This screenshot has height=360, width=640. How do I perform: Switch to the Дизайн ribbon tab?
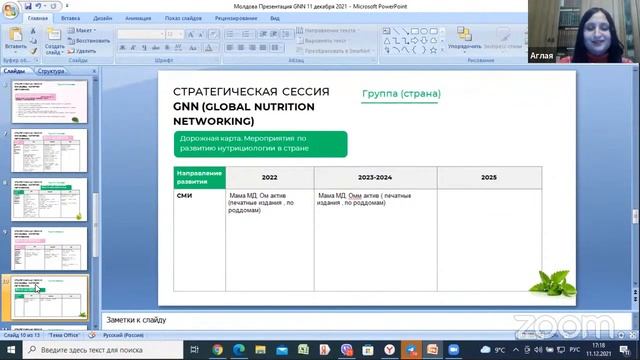coord(102,18)
